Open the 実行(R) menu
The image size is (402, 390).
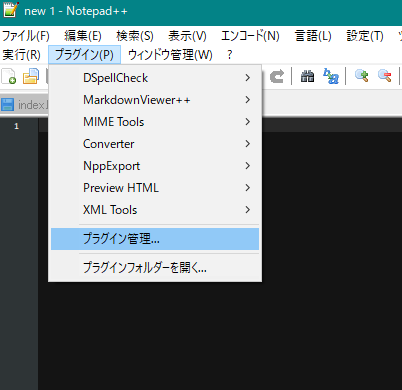click(21, 55)
